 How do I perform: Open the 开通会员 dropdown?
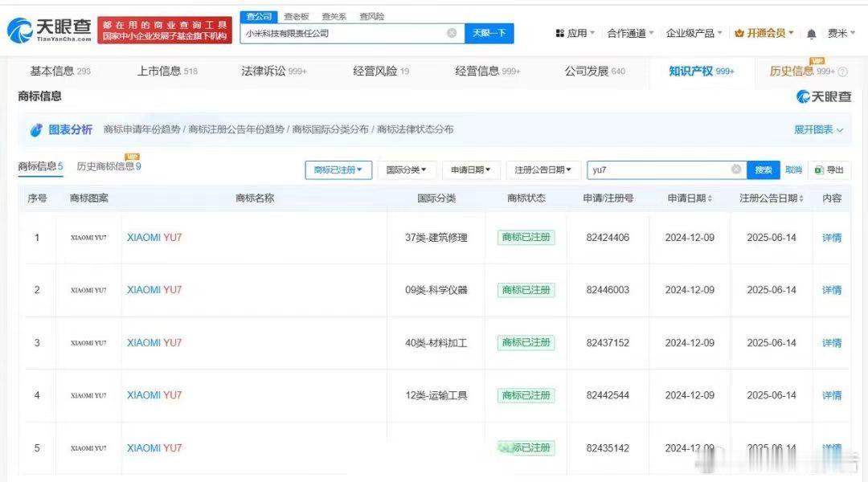(764, 33)
